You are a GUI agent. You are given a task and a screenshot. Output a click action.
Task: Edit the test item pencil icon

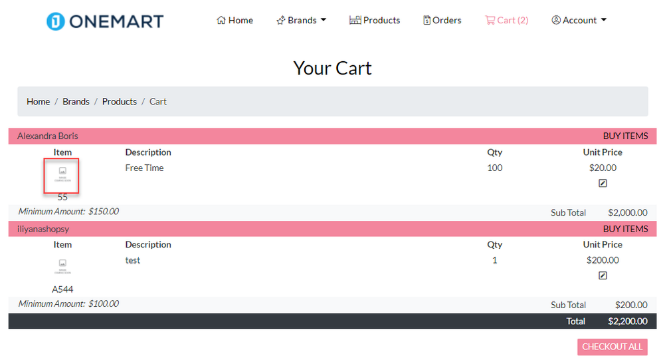pyautogui.click(x=602, y=276)
